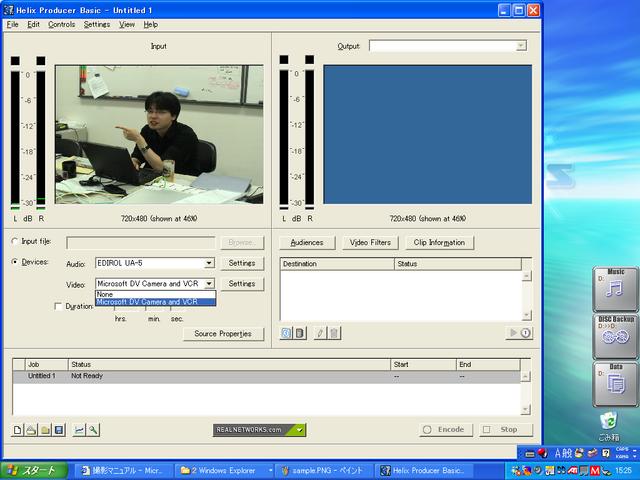This screenshot has height=480, width=640.
Task: Open Clip Information
Action: click(439, 242)
